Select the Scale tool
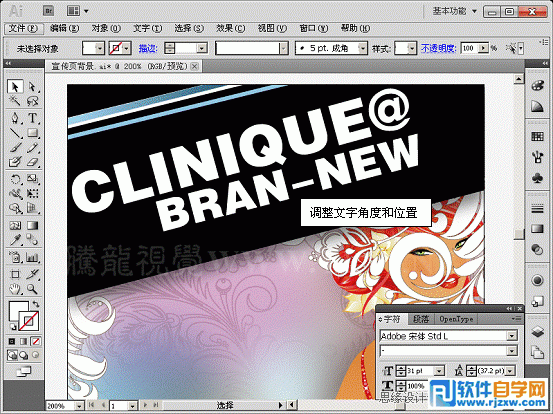The width and height of the screenshot is (553, 414). click(32, 179)
